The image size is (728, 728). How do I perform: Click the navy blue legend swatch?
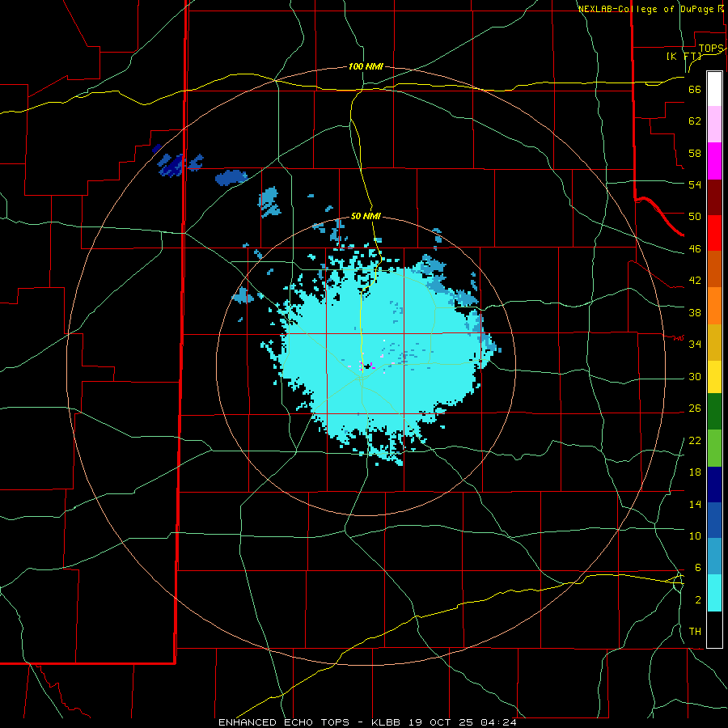click(x=714, y=485)
